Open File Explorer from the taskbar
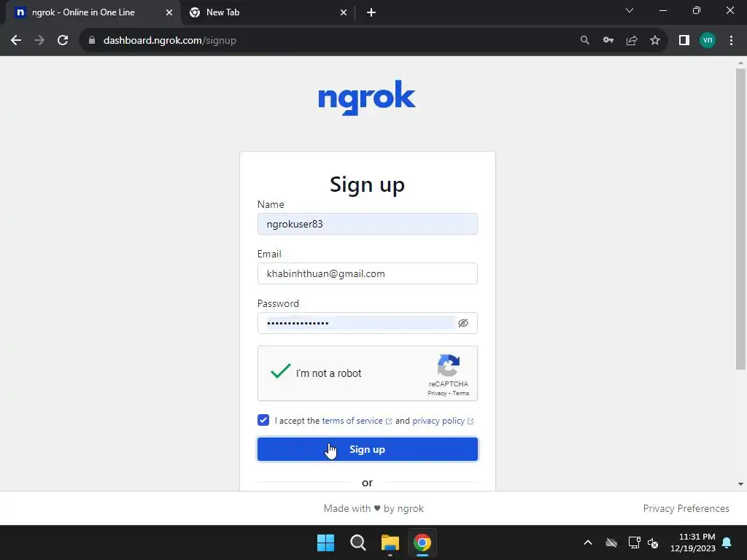747x560 pixels. (x=390, y=542)
